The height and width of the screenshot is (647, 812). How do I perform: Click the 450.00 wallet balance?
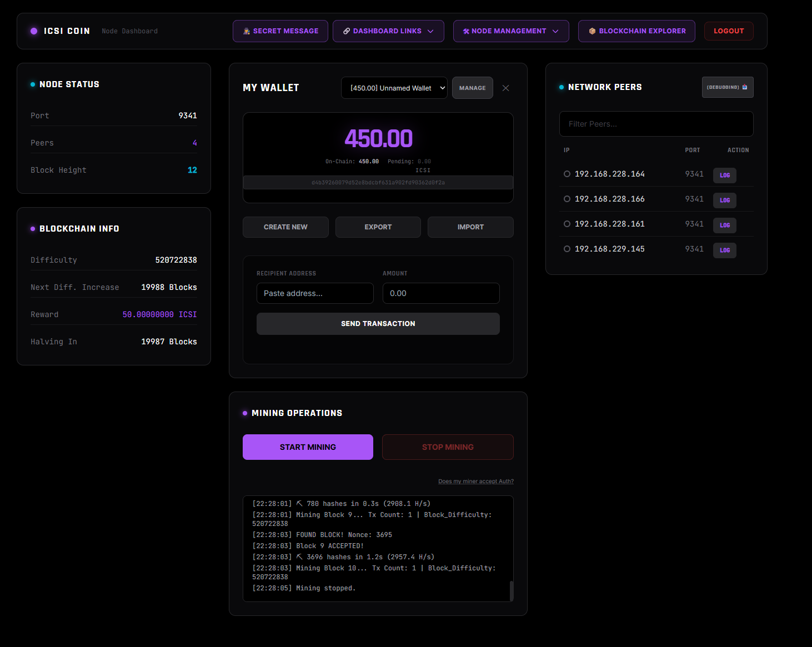(379, 139)
